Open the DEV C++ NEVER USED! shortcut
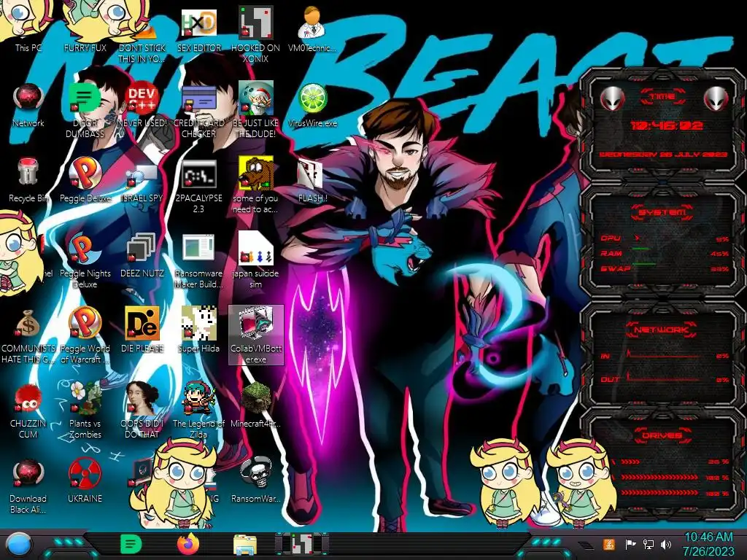The image size is (747, 560). tap(142, 105)
